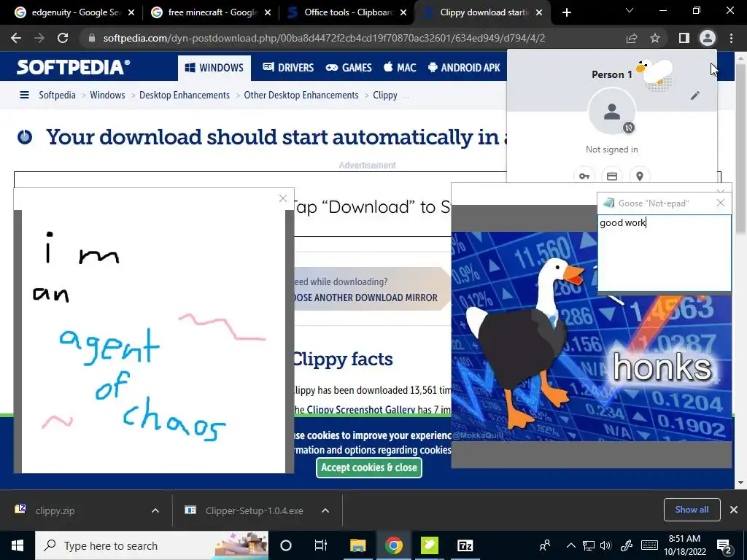The image size is (747, 560).
Task: Click the profile avatar in the Person 1 panel
Action: (612, 112)
